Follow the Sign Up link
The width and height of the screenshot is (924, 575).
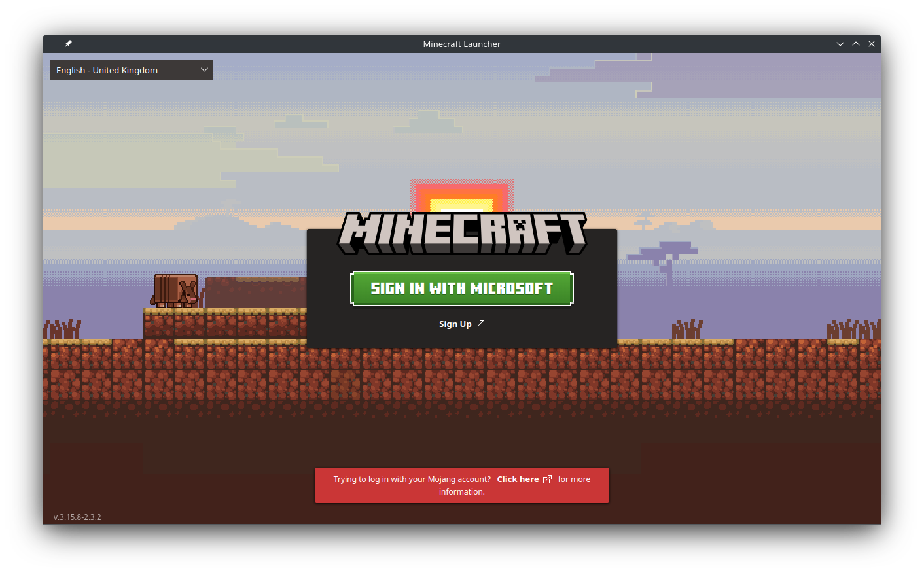[x=455, y=324]
